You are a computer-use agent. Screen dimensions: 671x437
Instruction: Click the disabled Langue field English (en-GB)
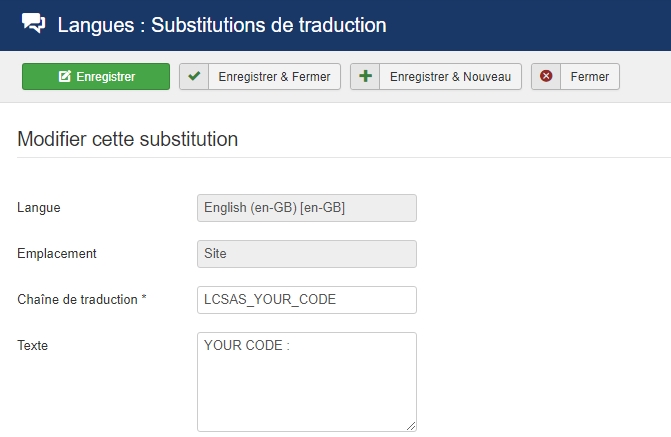click(x=307, y=208)
